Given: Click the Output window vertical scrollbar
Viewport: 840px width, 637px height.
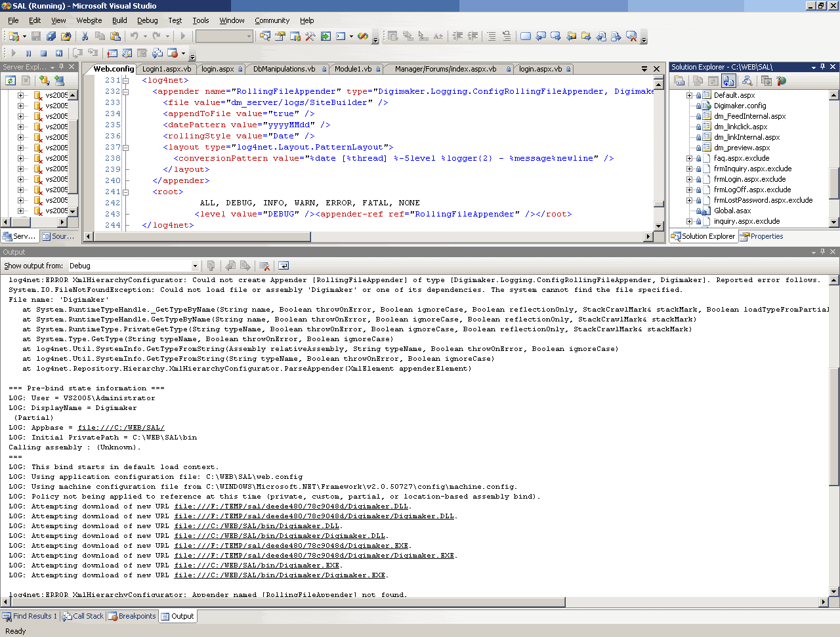Looking at the screenshot, I should [x=834, y=436].
